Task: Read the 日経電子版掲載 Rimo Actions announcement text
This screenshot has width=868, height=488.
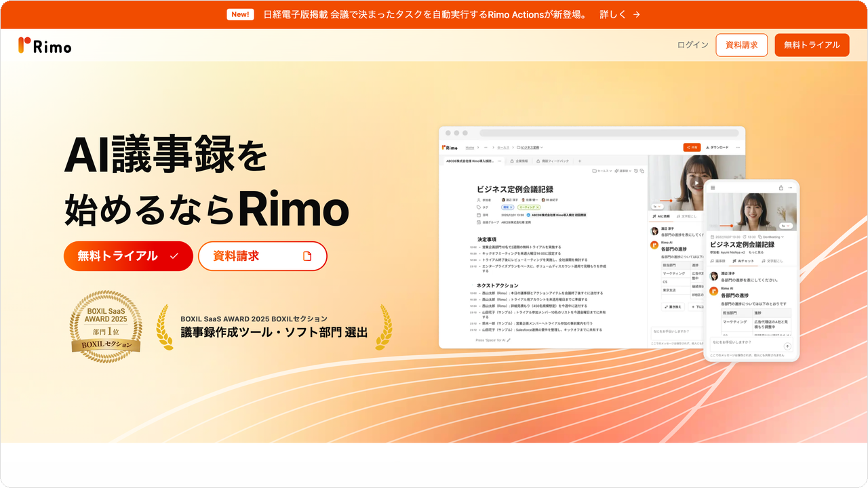Action: [425, 14]
